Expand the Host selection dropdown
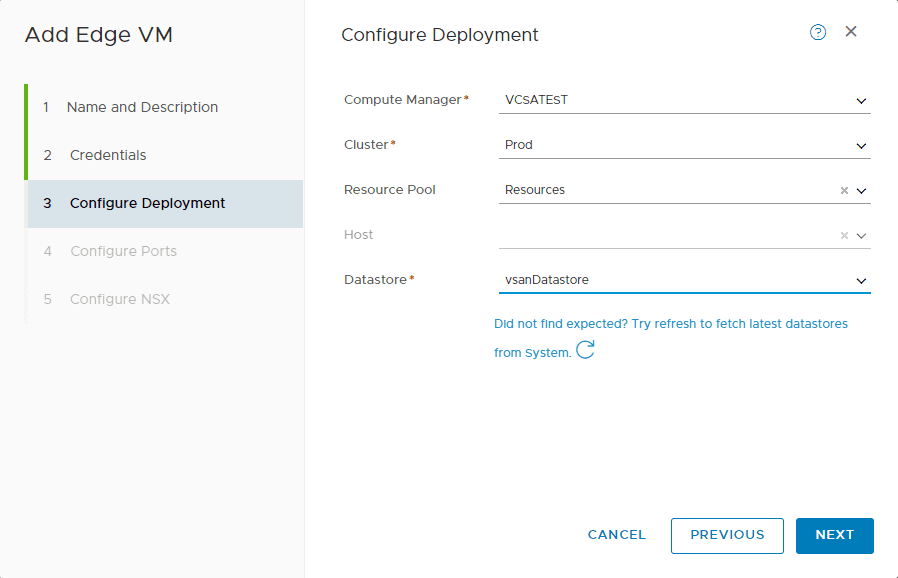 coord(860,235)
